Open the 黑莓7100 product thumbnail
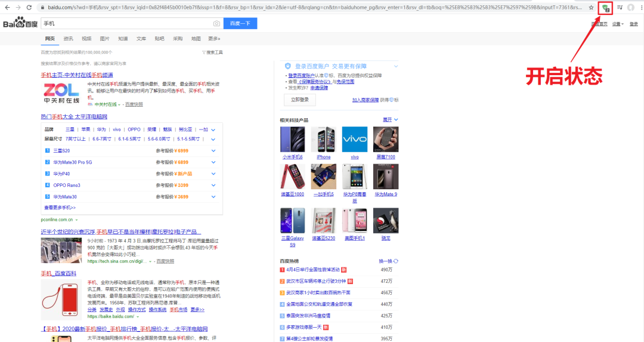This screenshot has height=342, width=644. click(x=386, y=139)
